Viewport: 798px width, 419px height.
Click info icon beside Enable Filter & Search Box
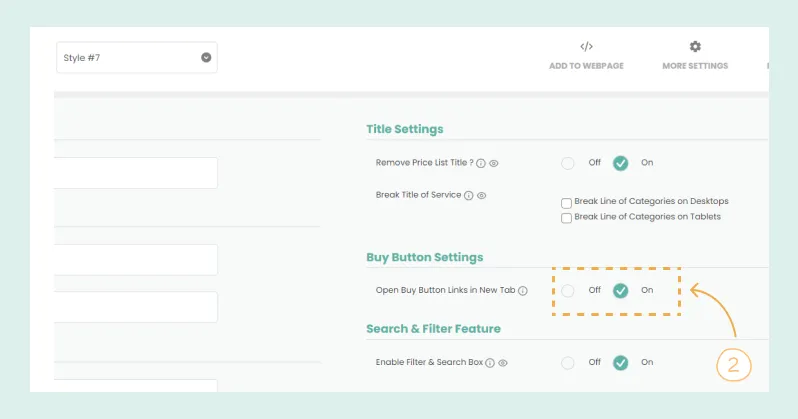(x=490, y=363)
